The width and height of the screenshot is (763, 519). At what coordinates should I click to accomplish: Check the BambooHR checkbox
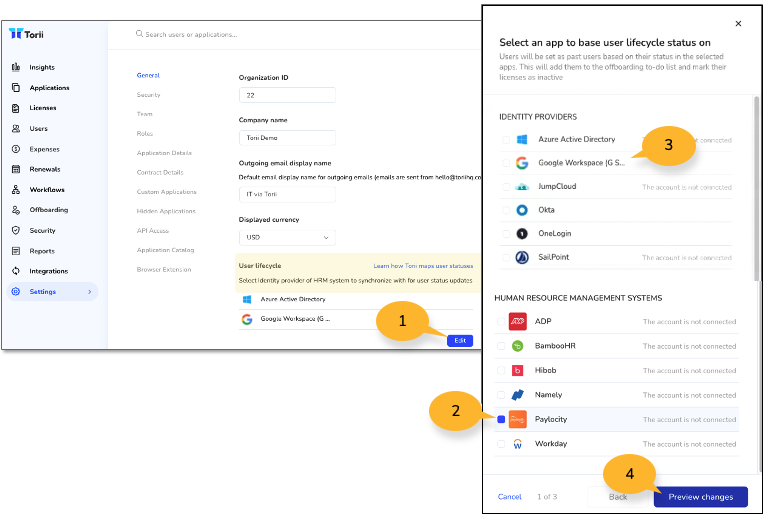[x=501, y=346]
